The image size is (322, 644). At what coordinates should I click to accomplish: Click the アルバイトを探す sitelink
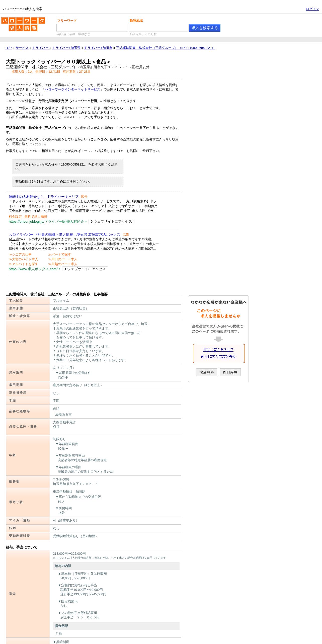[23, 264]
